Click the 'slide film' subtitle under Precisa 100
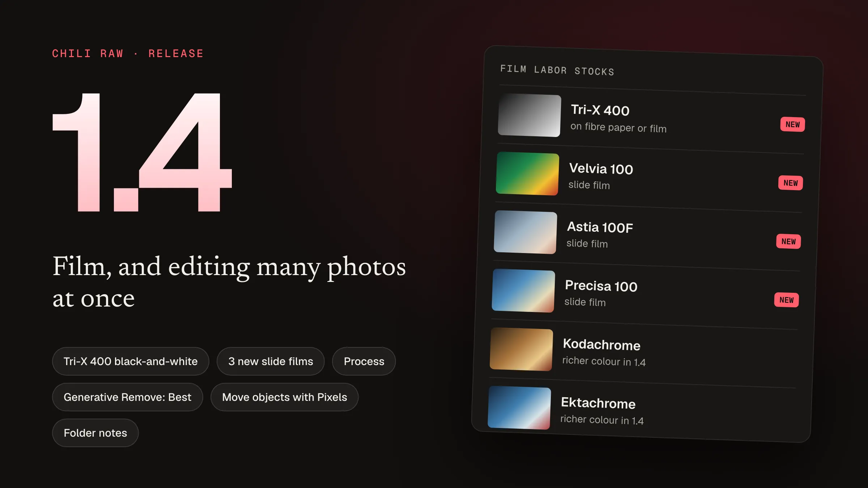Screen dimensions: 868x488 585,302
